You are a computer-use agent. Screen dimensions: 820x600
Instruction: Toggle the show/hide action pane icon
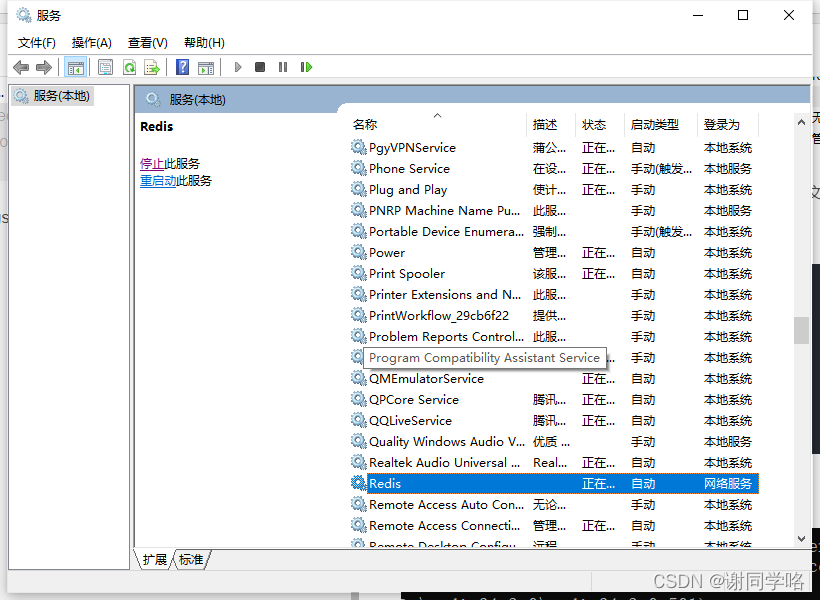(x=206, y=67)
